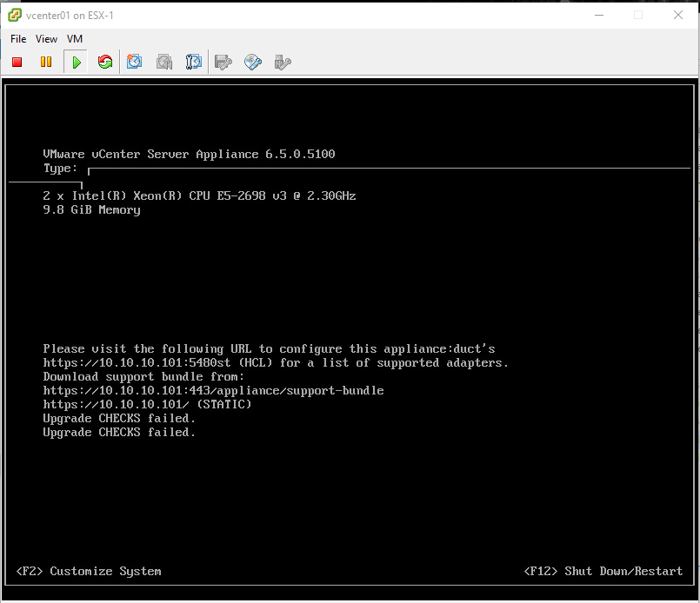This screenshot has height=603, width=700.
Task: Minimize the vcenter01 console window
Action: pos(599,15)
